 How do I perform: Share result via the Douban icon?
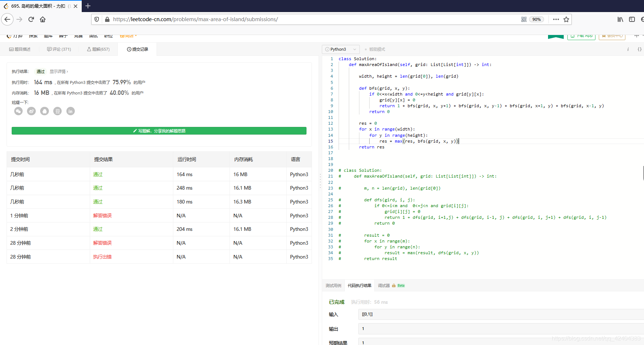(x=58, y=111)
